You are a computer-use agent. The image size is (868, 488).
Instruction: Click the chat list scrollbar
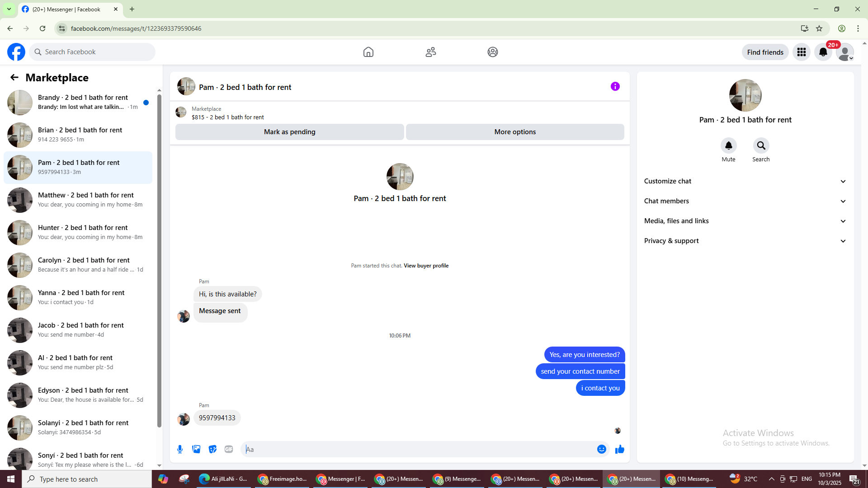(159, 260)
